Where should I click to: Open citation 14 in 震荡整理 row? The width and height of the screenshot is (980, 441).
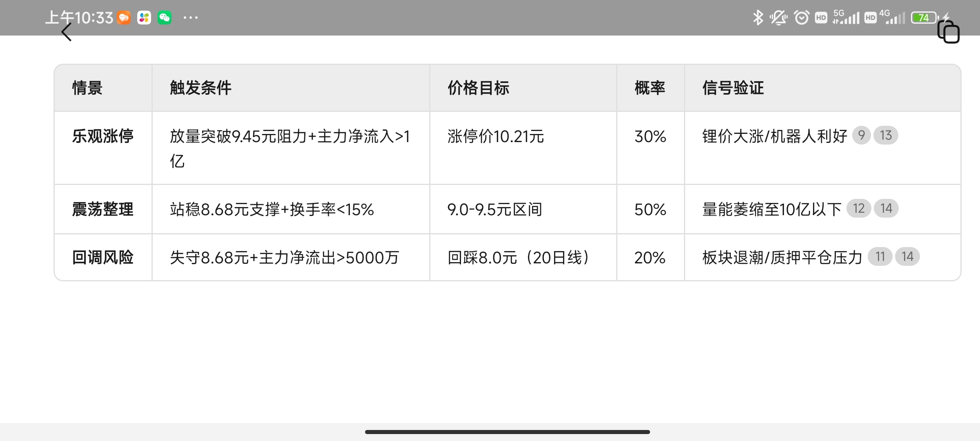(886, 208)
